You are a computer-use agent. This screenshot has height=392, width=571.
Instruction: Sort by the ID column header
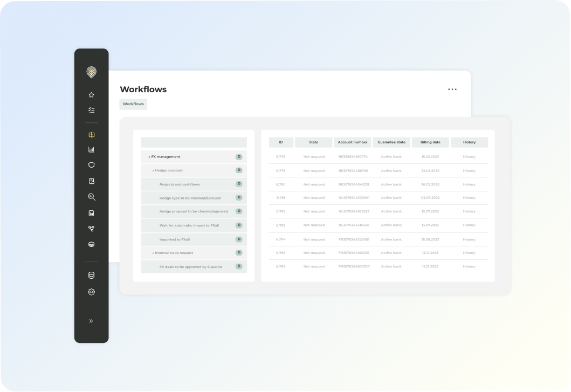[x=281, y=142]
